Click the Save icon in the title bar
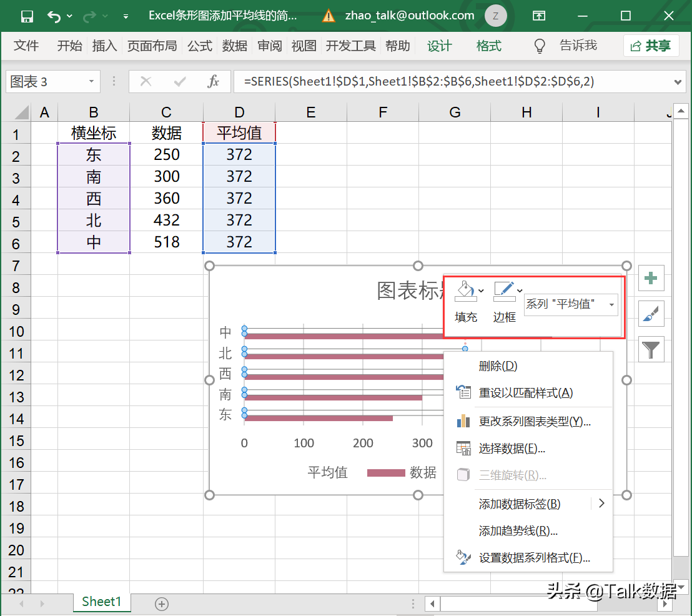The image size is (692, 616). pos(27,17)
